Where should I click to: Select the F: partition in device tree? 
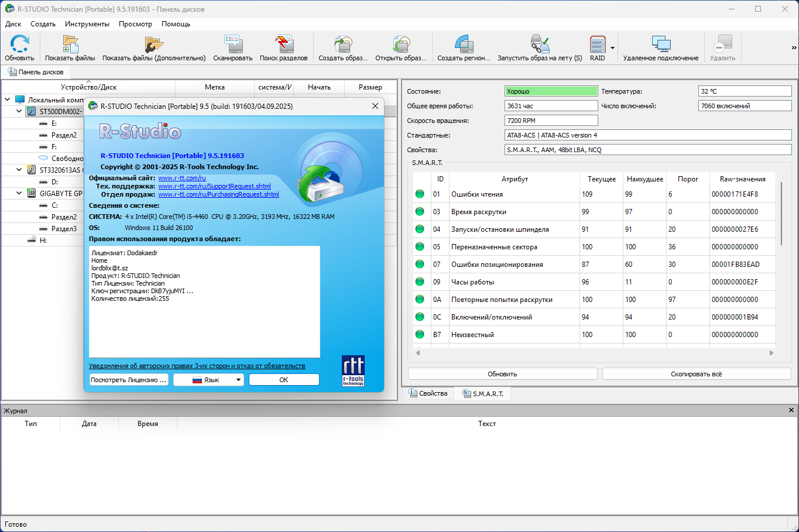point(54,147)
